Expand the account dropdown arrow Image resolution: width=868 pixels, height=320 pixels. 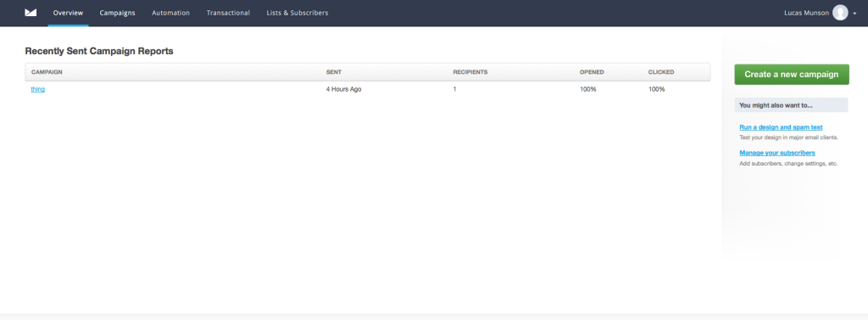(854, 14)
